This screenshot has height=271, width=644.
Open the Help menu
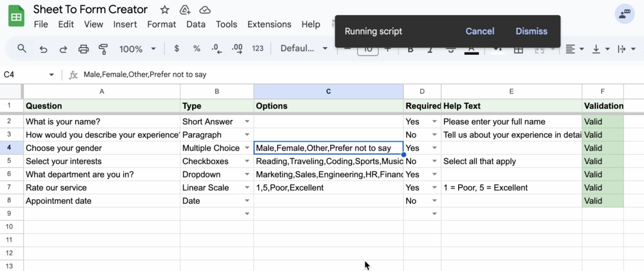point(311,25)
